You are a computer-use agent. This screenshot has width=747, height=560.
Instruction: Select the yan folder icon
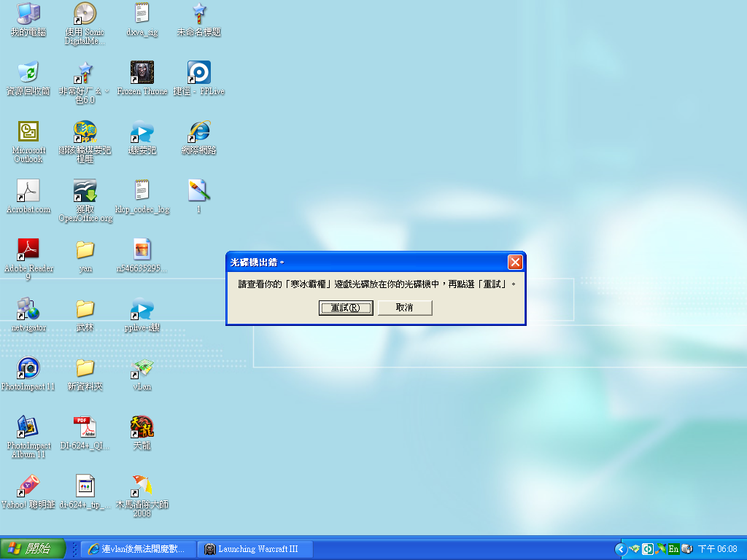coord(85,250)
